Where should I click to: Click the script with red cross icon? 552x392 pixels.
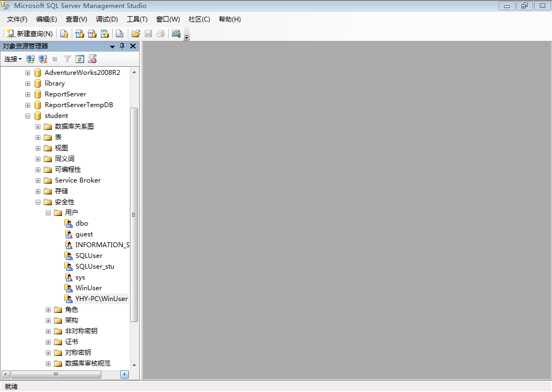(x=92, y=59)
